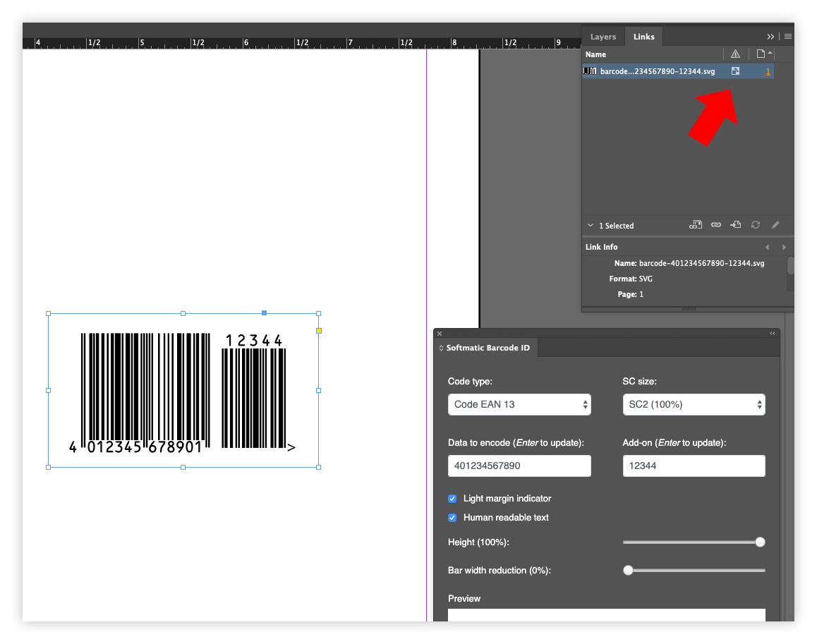Collapse the 1 Selected link info section

(591, 226)
